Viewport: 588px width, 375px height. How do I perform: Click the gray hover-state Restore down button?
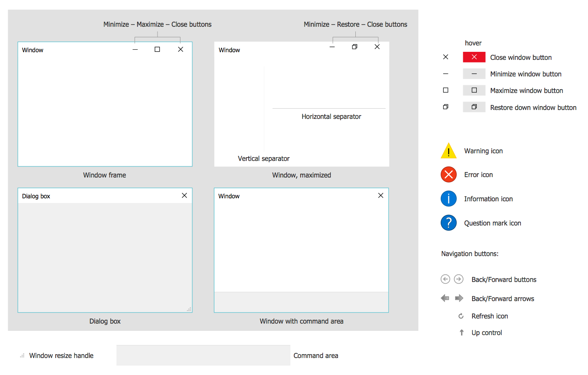click(474, 107)
